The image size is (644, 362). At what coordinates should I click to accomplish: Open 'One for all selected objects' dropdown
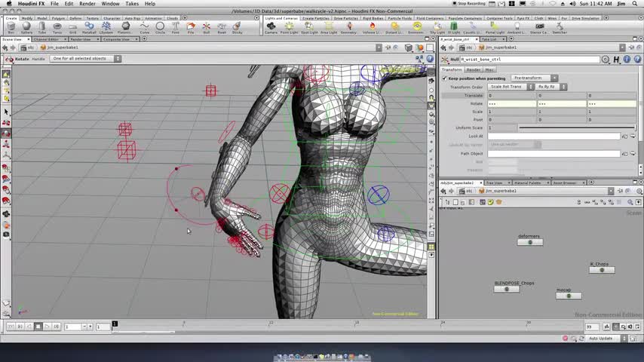[81, 58]
